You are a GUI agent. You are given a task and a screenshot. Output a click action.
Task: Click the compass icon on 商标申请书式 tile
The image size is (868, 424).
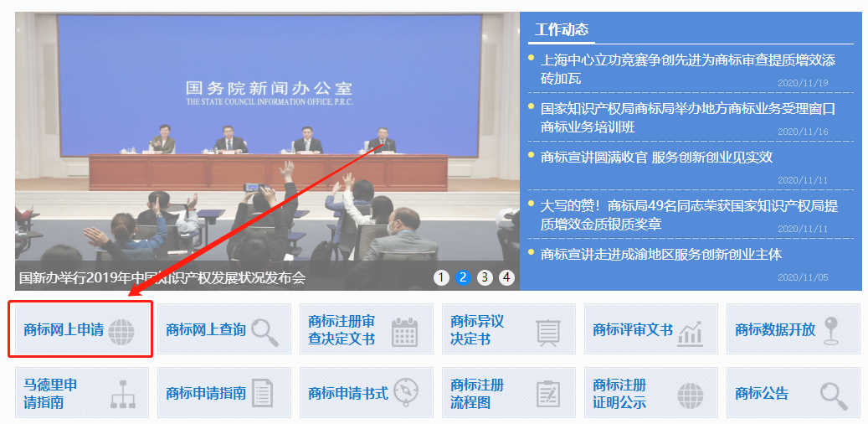coord(406,390)
